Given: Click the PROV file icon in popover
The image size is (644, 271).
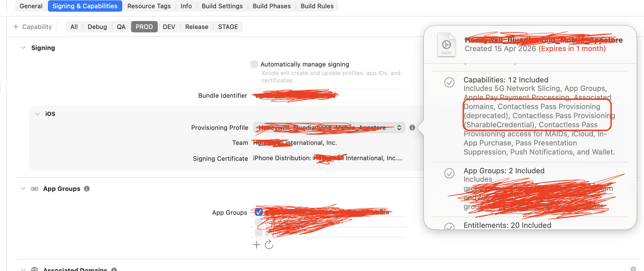Looking at the screenshot, I should 446,45.
